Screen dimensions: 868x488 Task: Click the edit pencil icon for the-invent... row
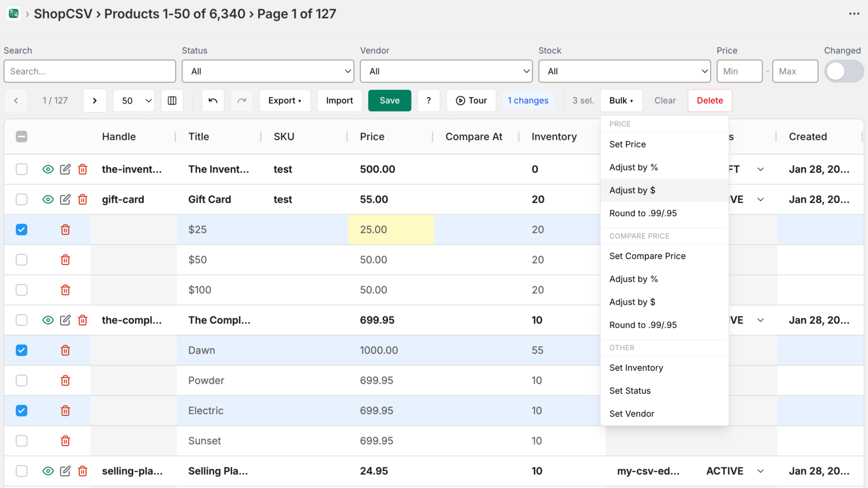pyautogui.click(x=65, y=169)
